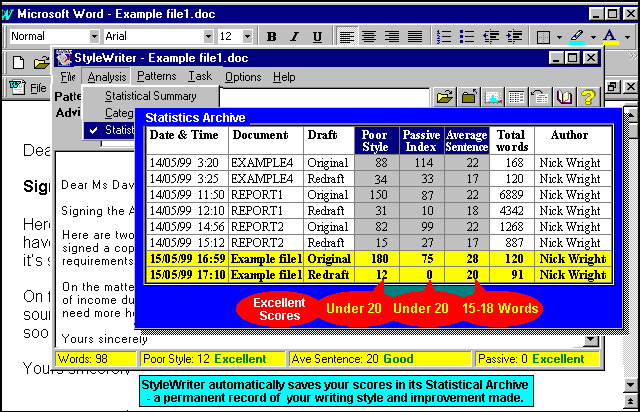Click the StyleWriter graph chart icon

[492, 98]
